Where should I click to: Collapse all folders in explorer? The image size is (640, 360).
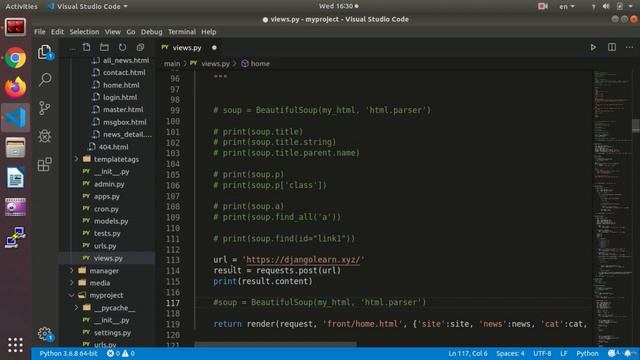click(x=140, y=47)
